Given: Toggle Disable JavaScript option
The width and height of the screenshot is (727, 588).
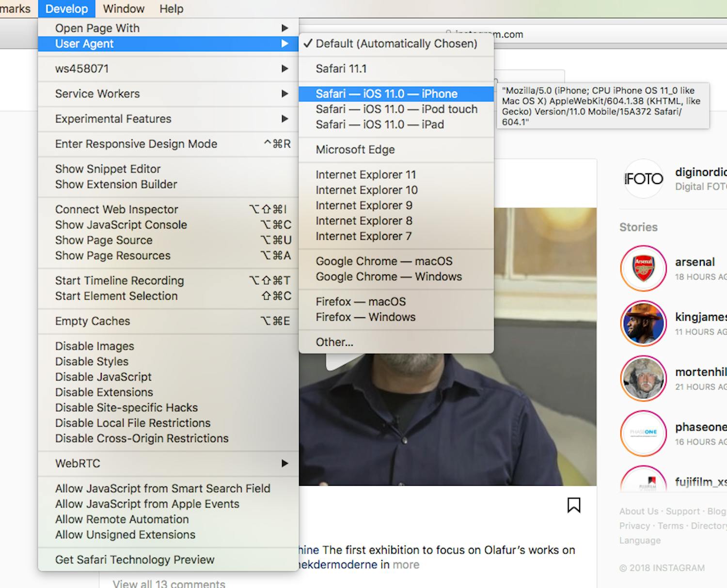Looking at the screenshot, I should coord(103,377).
